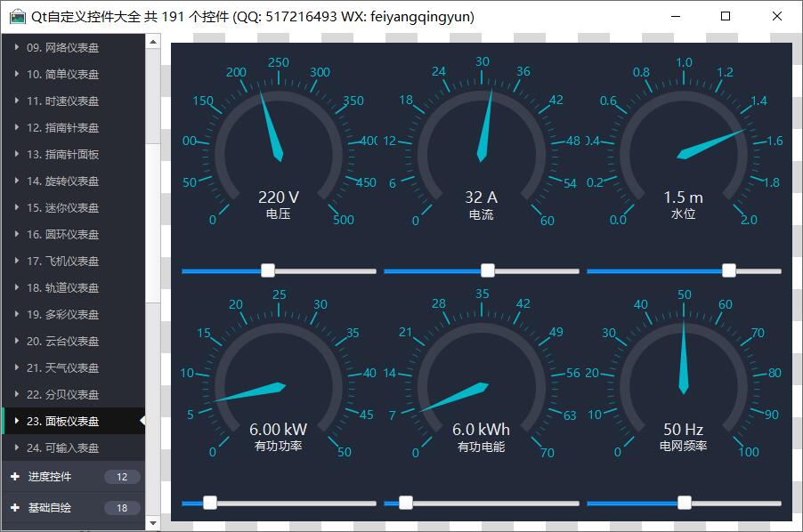The height and width of the screenshot is (532, 803).
Task: Click the sidebar scrollbar down arrow
Action: point(152,523)
